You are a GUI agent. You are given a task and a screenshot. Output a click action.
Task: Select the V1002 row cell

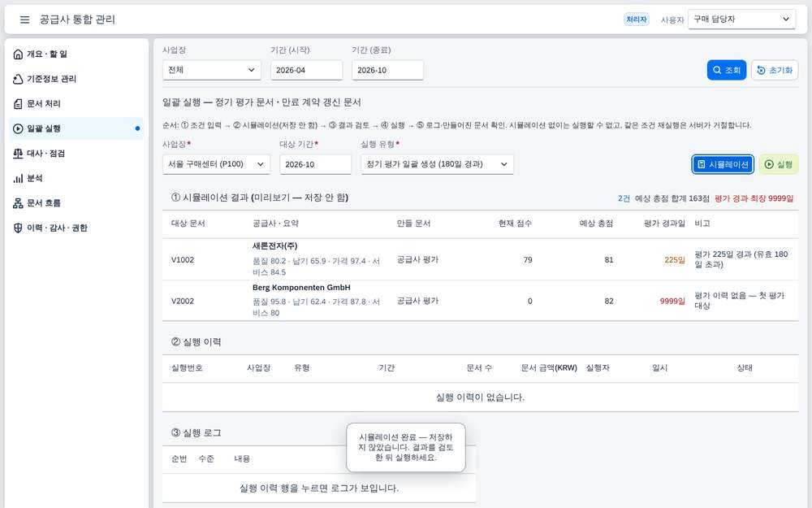point(183,260)
